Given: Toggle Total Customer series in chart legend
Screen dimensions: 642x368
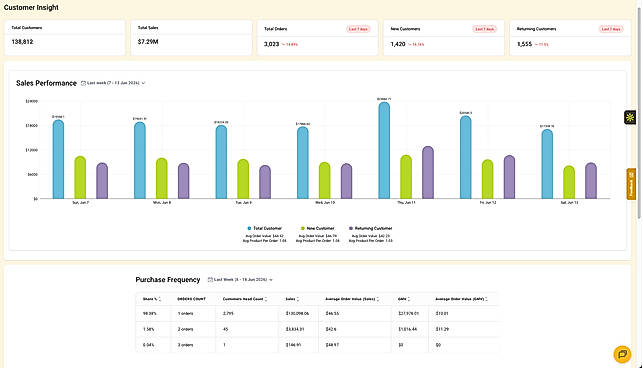Looking at the screenshot, I should pyautogui.click(x=264, y=228).
